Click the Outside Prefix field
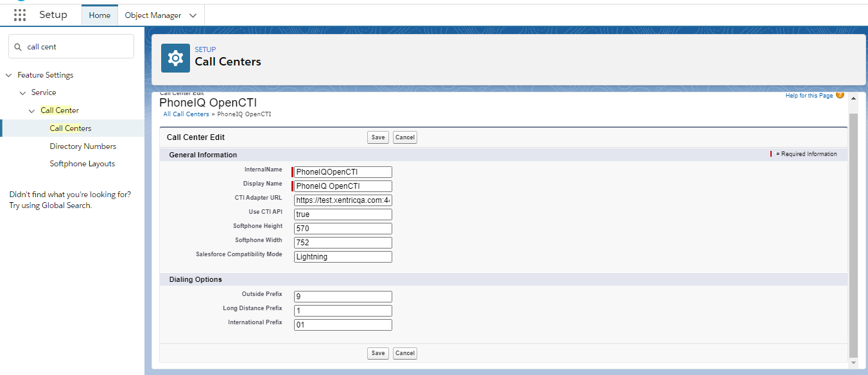Screen dimensions: 868x375 tap(343, 297)
